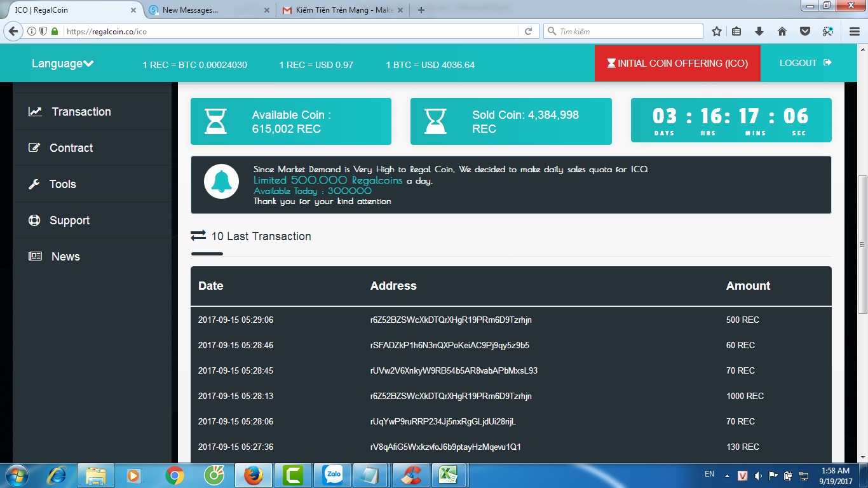Go back with the browser back arrow
This screenshot has height=488, width=868.
(x=13, y=31)
